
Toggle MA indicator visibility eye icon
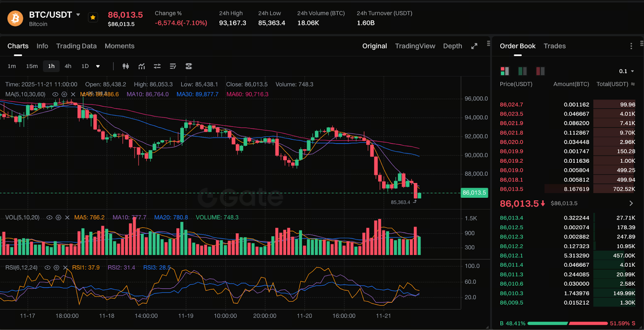55,94
